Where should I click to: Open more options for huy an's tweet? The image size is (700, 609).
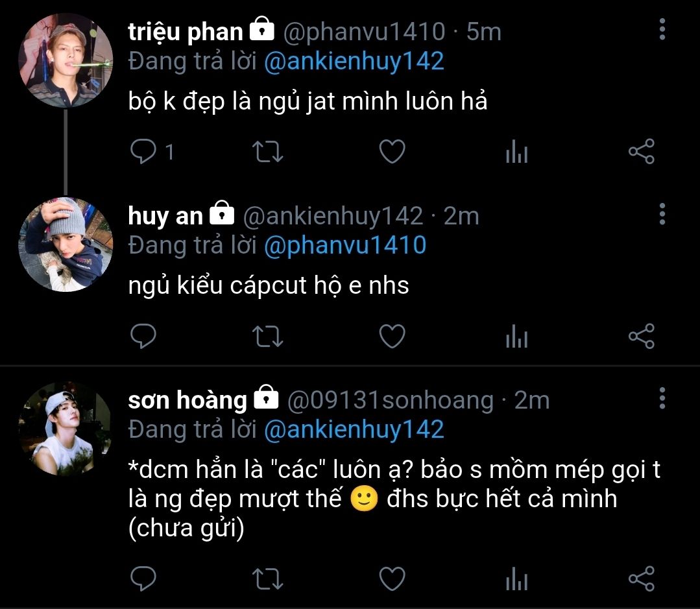point(662,214)
